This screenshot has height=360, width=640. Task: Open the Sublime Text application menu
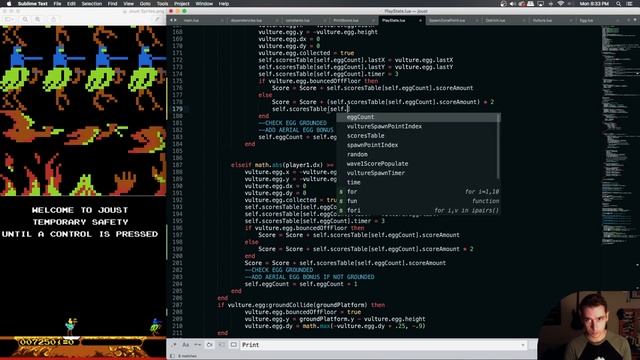pyautogui.click(x=33, y=4)
